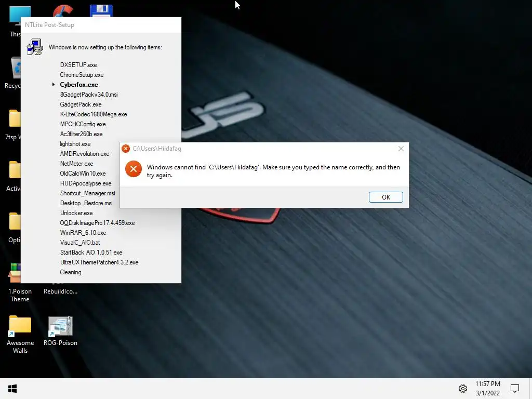
Task: Click the NTLite setup computer icon
Action: [35, 47]
